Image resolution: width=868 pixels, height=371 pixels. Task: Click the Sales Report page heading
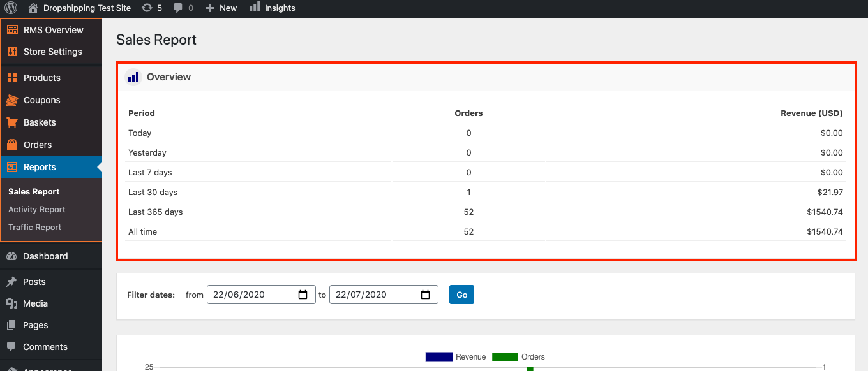click(x=156, y=40)
